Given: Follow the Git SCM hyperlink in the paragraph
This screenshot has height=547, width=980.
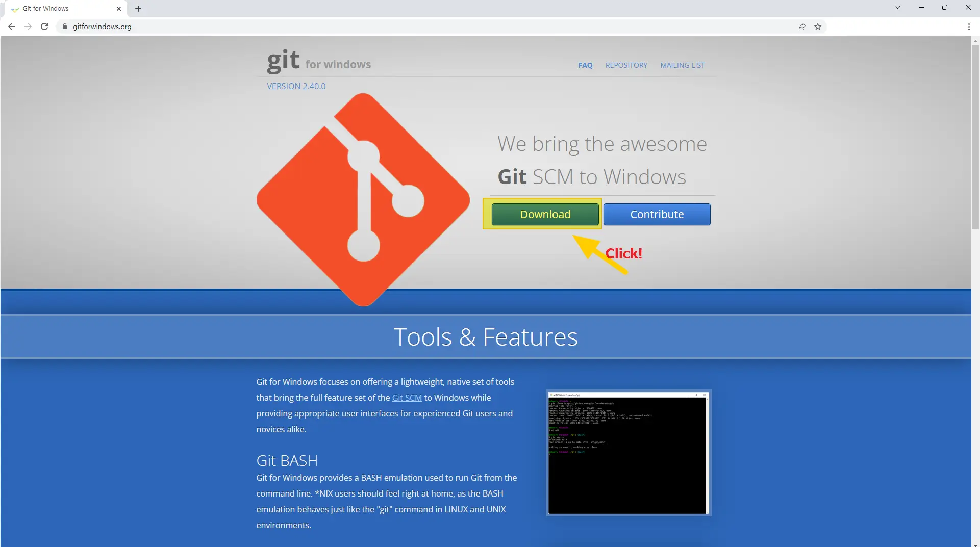Looking at the screenshot, I should point(407,398).
